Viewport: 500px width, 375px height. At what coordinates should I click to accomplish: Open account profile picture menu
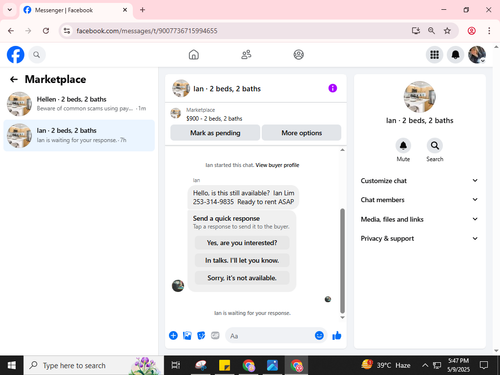tap(477, 55)
